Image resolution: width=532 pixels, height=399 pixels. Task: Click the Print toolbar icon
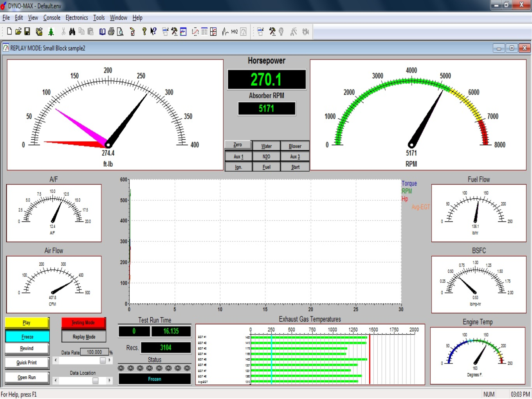[111, 32]
